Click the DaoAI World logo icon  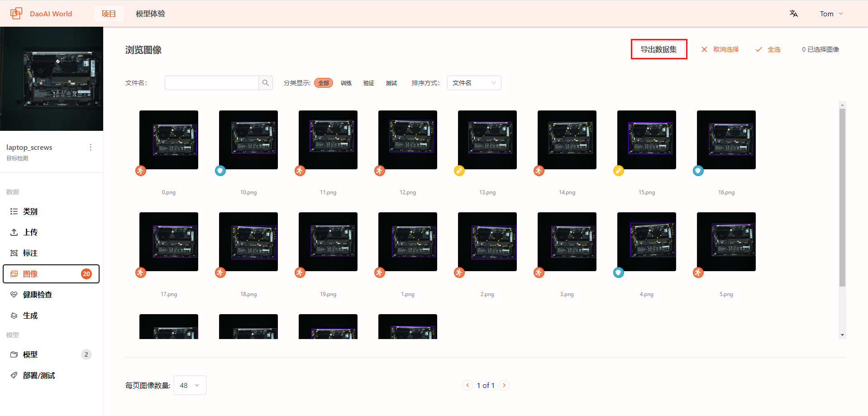pyautogui.click(x=16, y=14)
